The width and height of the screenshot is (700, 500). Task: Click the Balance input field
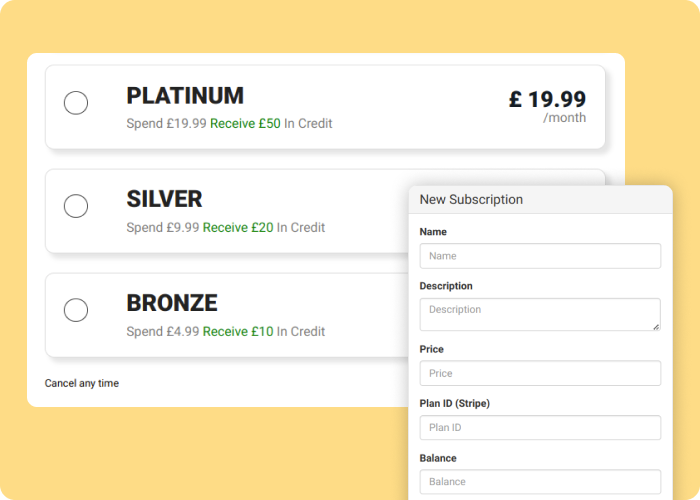click(x=540, y=481)
